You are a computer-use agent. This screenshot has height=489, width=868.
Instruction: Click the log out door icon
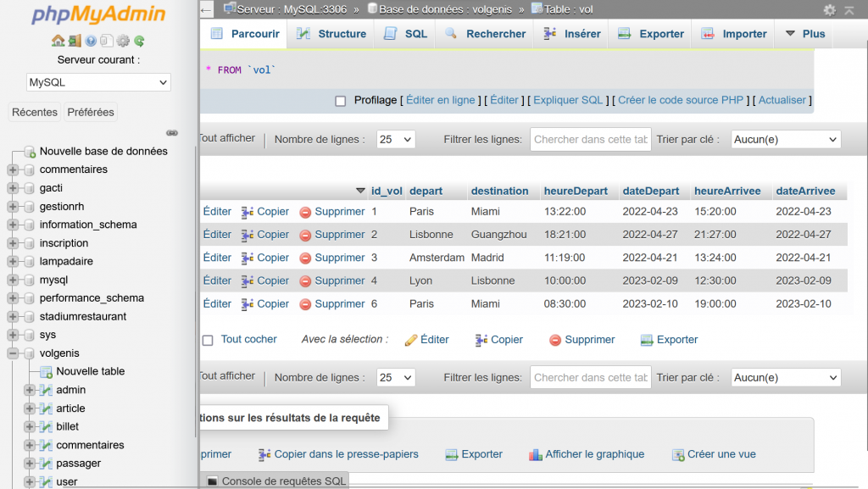(x=75, y=41)
